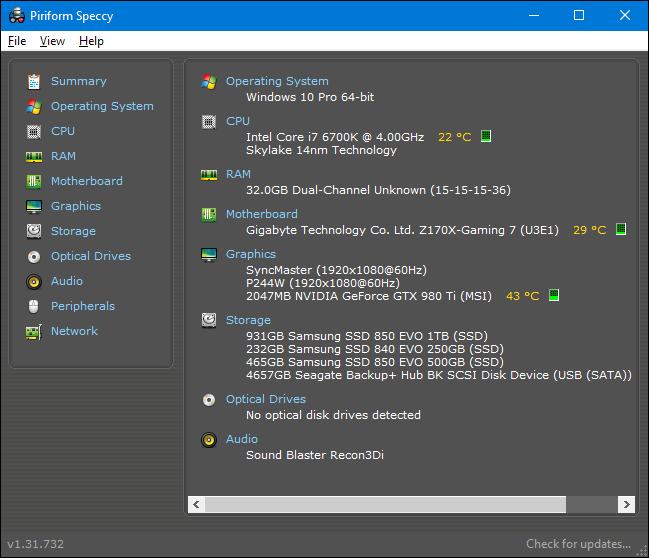The height and width of the screenshot is (558, 649).
Task: Click the horizontal scrollbar left arrow
Action: pyautogui.click(x=196, y=505)
